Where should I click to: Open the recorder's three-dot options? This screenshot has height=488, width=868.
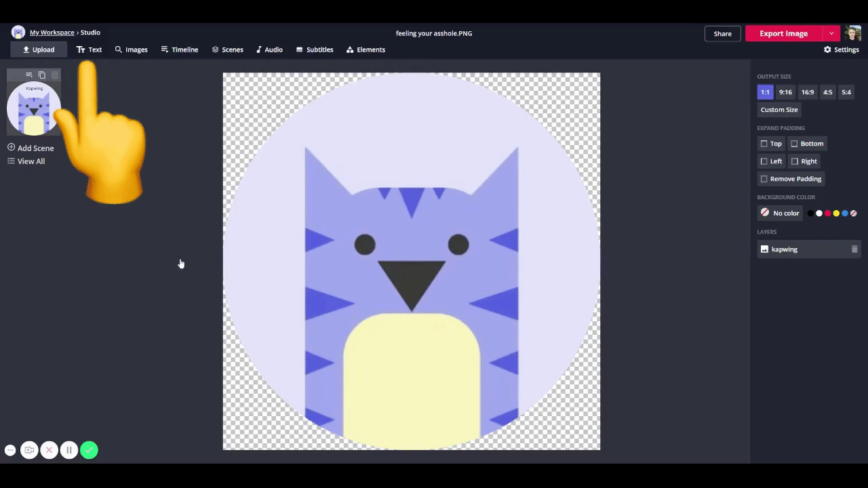pyautogui.click(x=10, y=450)
